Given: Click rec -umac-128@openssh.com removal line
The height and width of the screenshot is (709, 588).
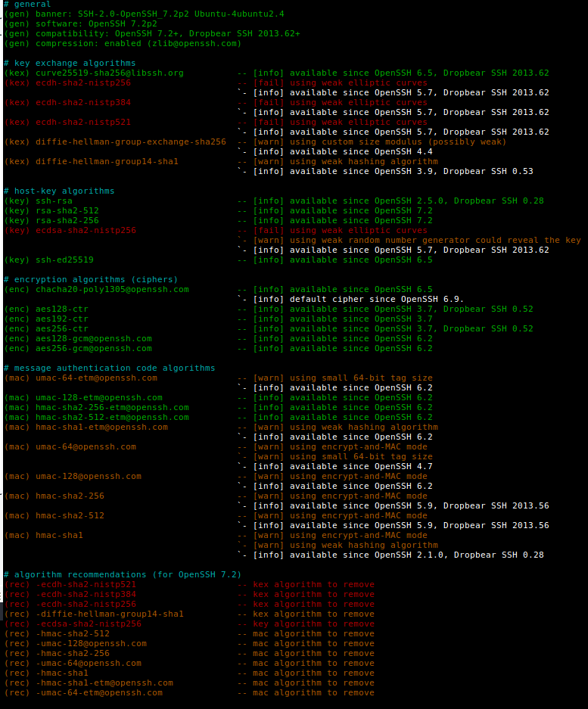Looking at the screenshot, I should [189, 644].
